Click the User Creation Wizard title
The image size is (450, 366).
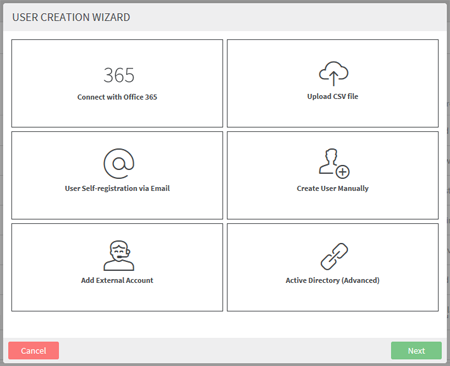pos(71,17)
